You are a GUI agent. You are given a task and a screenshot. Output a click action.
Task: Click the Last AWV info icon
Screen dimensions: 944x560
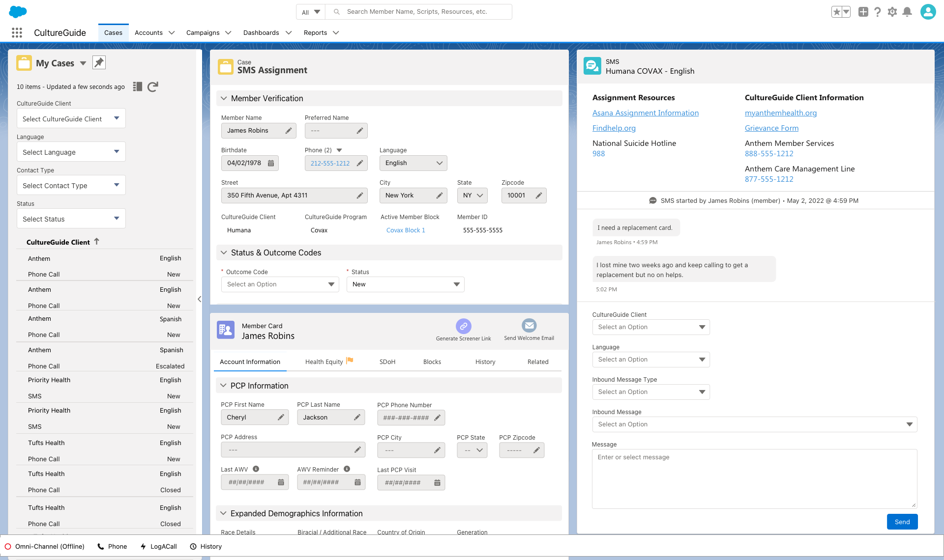click(x=256, y=469)
